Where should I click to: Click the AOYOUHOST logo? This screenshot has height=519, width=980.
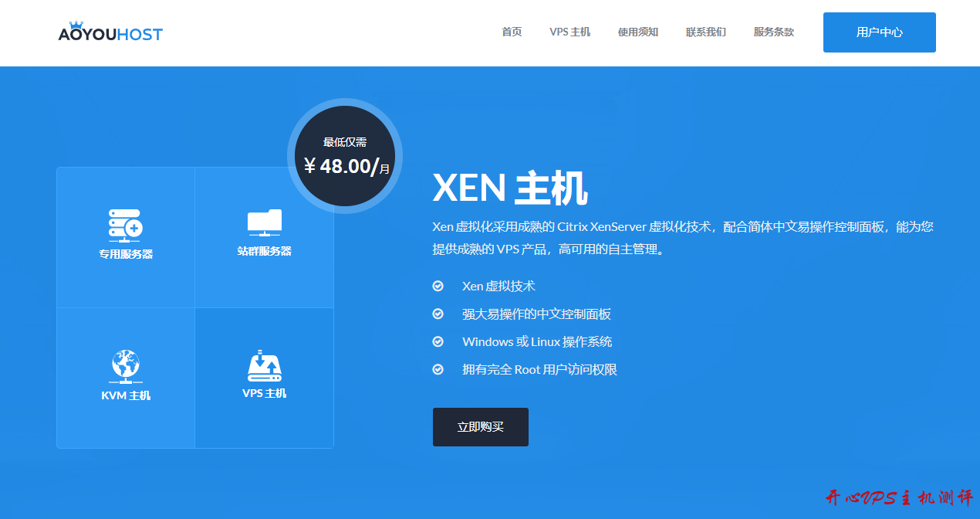point(110,32)
